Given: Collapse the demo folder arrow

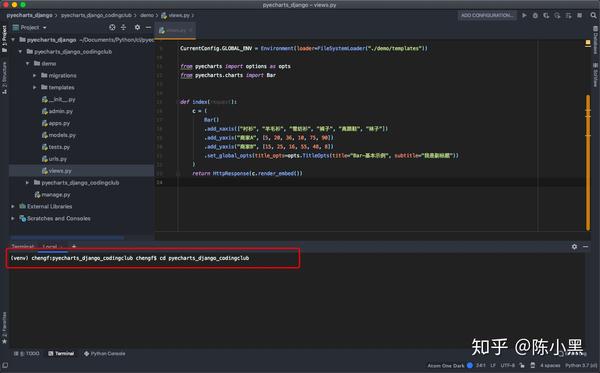Looking at the screenshot, I should tap(28, 64).
